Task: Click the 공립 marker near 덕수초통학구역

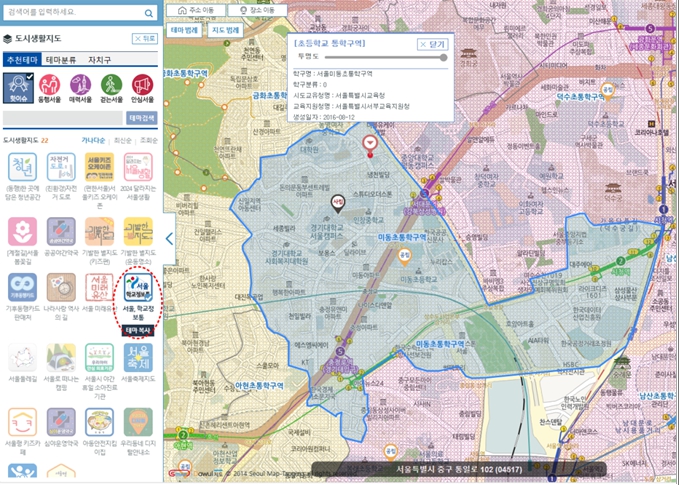Action: pos(608,91)
